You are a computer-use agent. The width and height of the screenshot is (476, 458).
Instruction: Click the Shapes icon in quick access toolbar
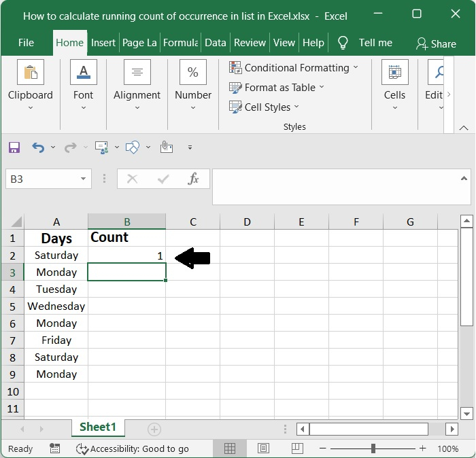(x=133, y=147)
